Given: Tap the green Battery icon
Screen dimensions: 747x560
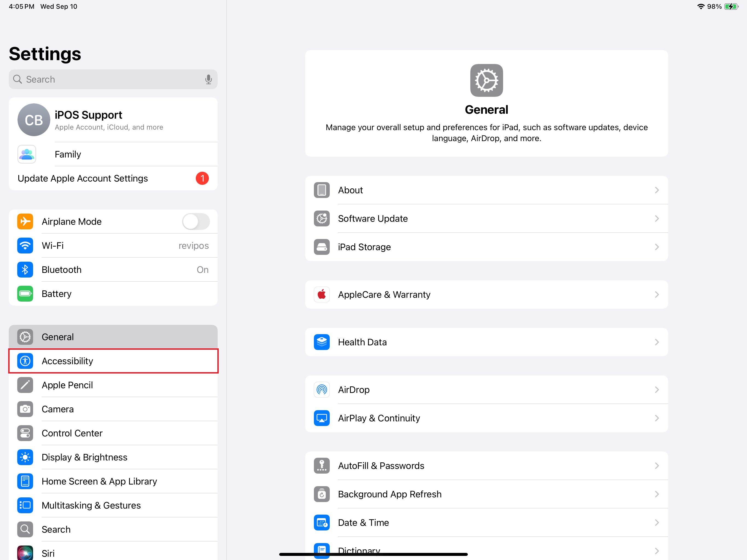Looking at the screenshot, I should coord(25,294).
